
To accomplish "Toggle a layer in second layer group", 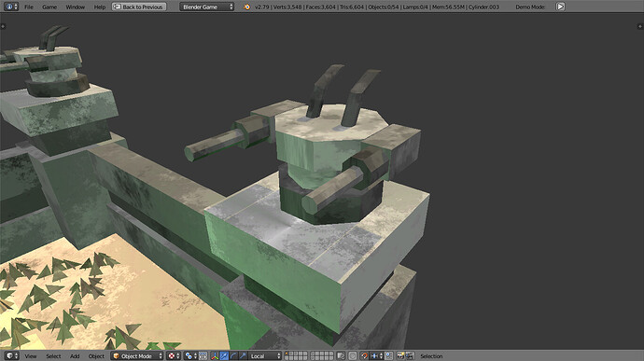I will (x=322, y=355).
